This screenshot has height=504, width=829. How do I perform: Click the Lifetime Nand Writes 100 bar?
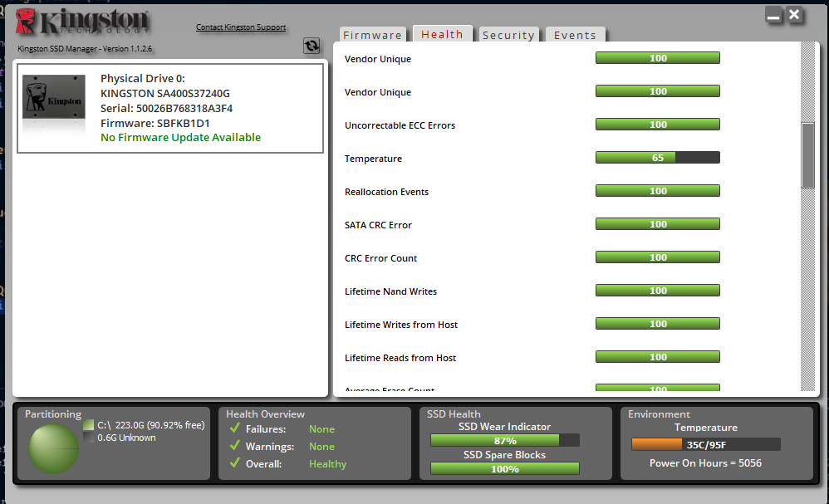pyautogui.click(x=658, y=291)
